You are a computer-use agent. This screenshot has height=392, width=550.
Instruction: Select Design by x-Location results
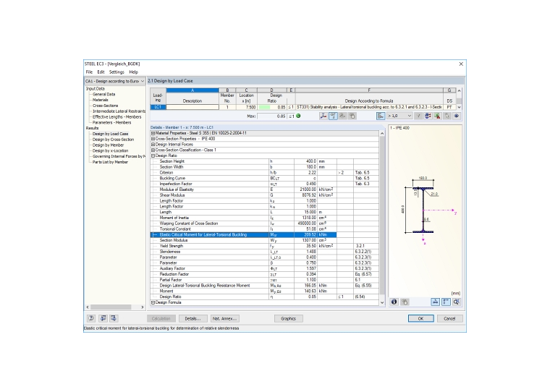pyautogui.click(x=110, y=150)
